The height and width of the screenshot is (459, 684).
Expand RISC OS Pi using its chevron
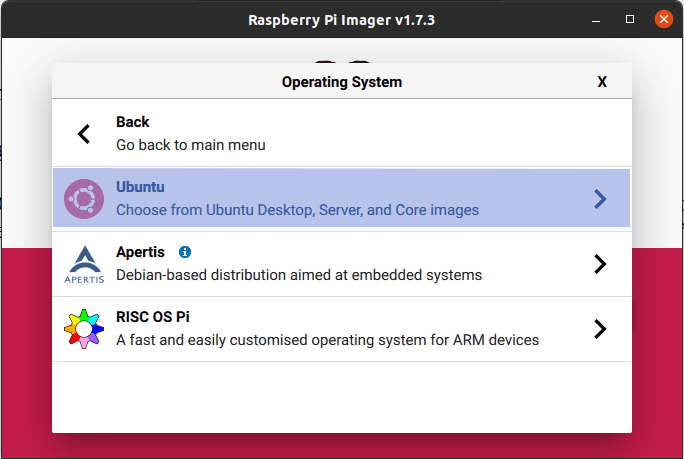[600, 328]
